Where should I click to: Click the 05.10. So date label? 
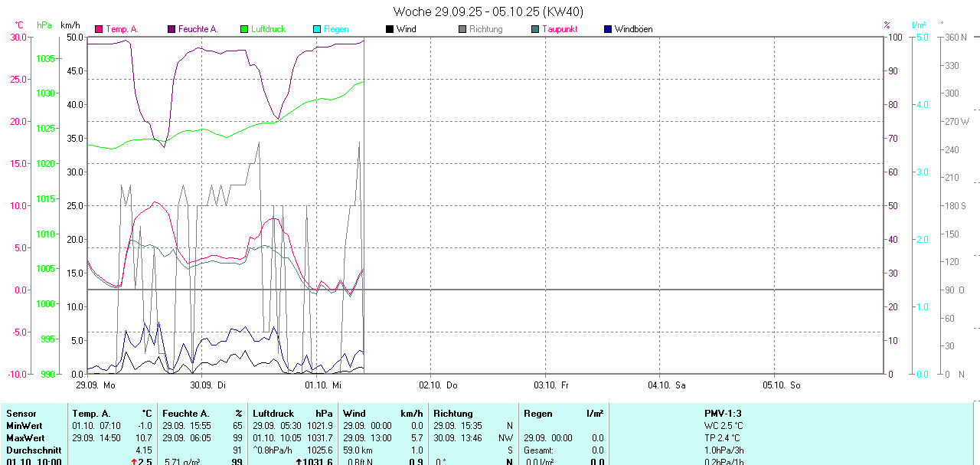782,385
